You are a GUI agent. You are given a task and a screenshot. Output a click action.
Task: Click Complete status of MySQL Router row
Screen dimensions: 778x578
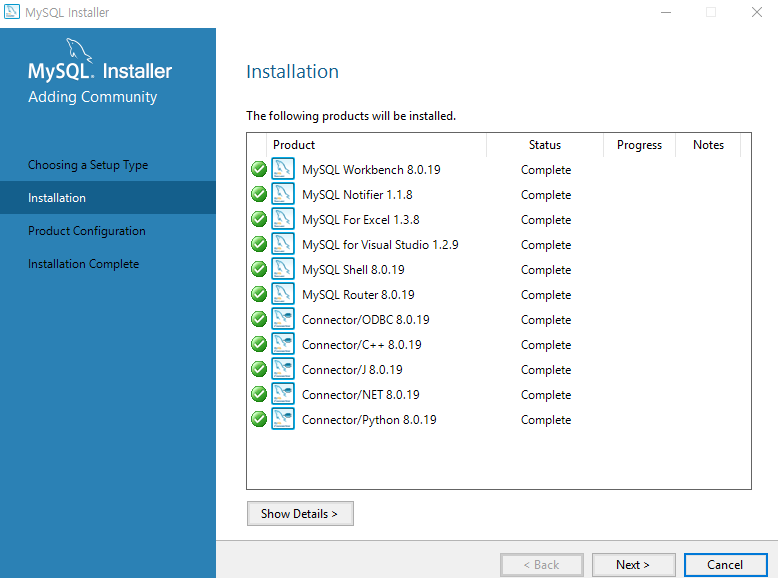546,295
